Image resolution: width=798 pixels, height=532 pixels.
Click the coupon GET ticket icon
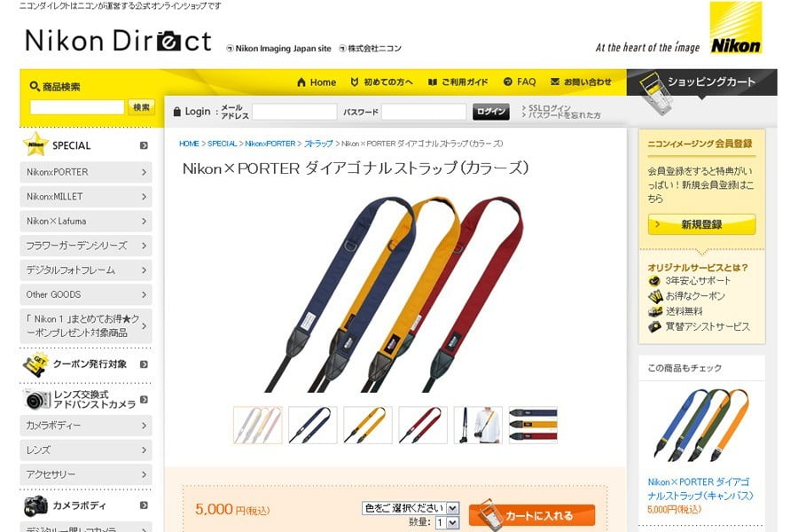(35, 364)
